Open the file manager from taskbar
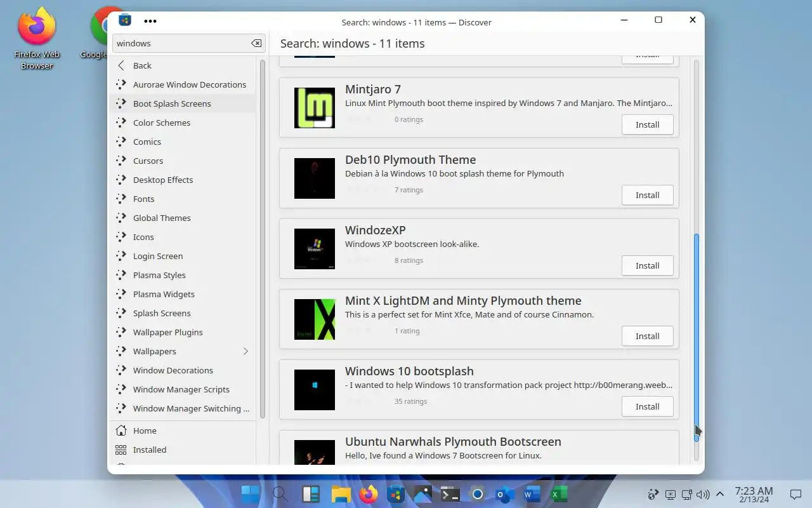Screen dimensions: 812x508 [x=341, y=494]
